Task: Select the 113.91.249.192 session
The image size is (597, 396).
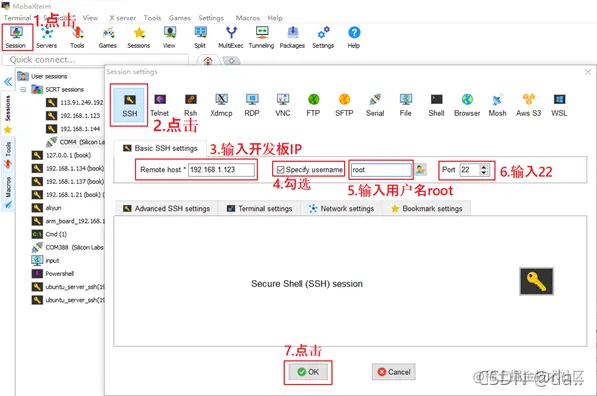Action: [75, 102]
